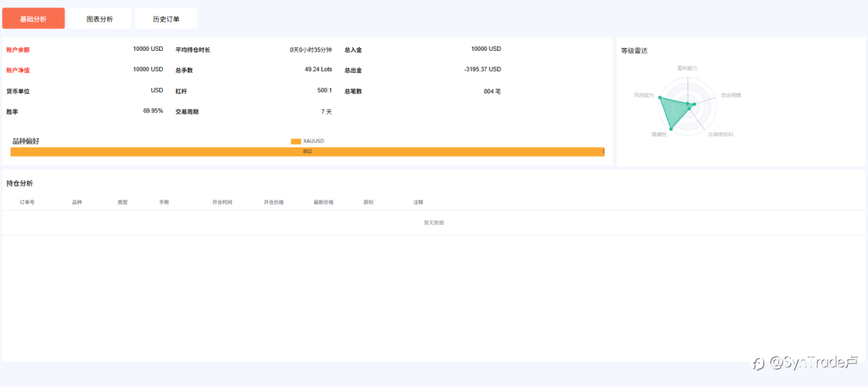Sort by 类型 column header
The height and width of the screenshot is (387, 868).
(x=122, y=202)
